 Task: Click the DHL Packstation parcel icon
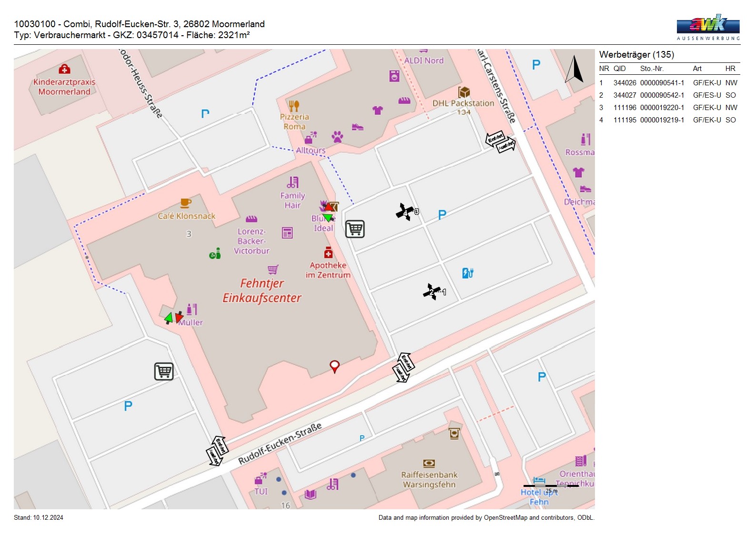coord(464,92)
